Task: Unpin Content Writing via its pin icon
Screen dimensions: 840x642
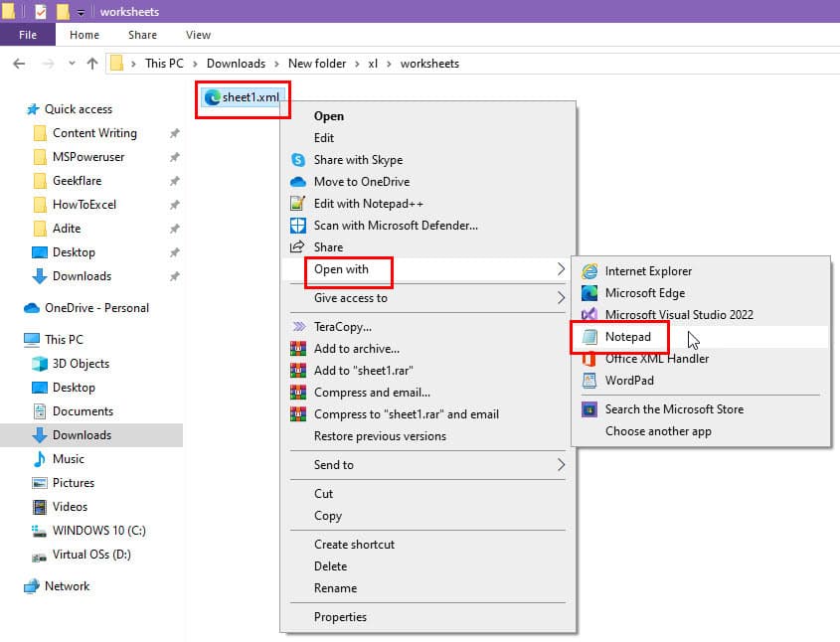Action: click(175, 133)
